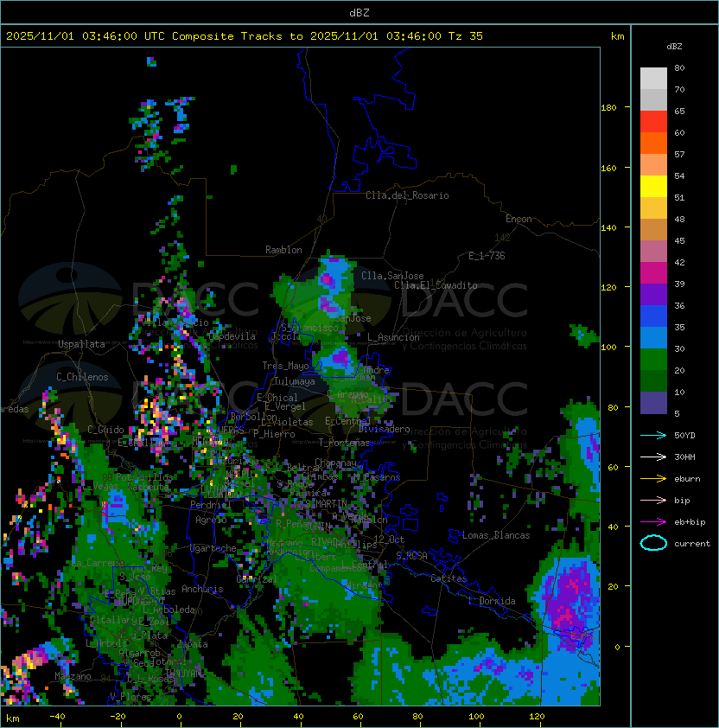Click the '12_Oct' map label

click(x=389, y=540)
